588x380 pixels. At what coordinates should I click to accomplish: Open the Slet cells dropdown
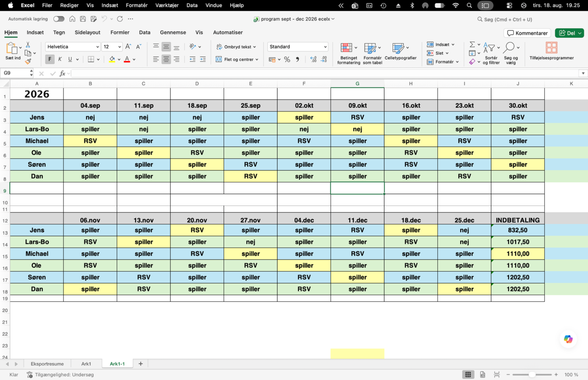click(x=438, y=53)
